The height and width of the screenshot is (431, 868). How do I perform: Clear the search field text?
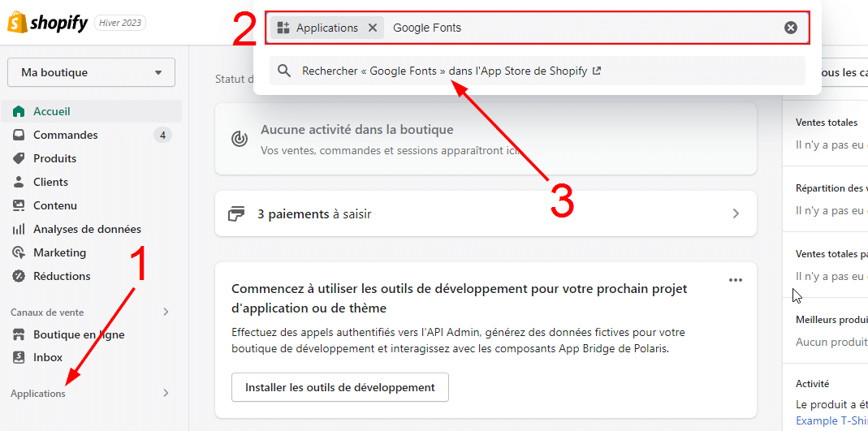pos(790,28)
